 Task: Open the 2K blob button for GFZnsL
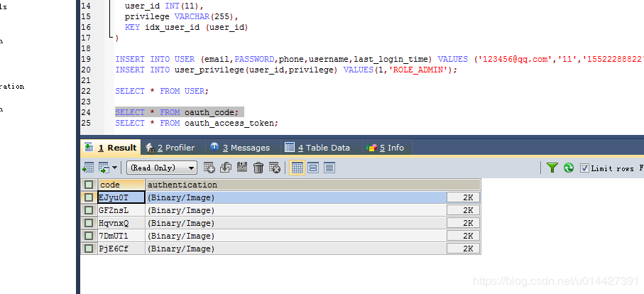tap(463, 210)
